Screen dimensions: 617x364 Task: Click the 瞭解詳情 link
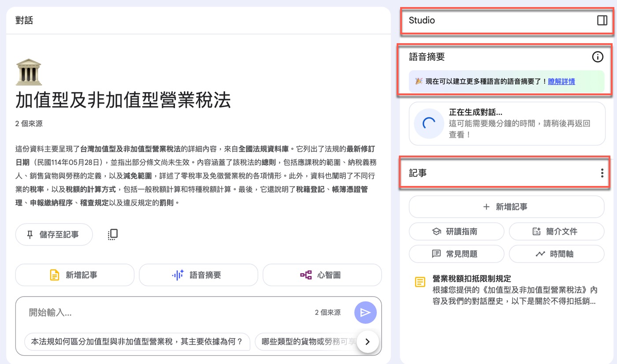click(561, 82)
